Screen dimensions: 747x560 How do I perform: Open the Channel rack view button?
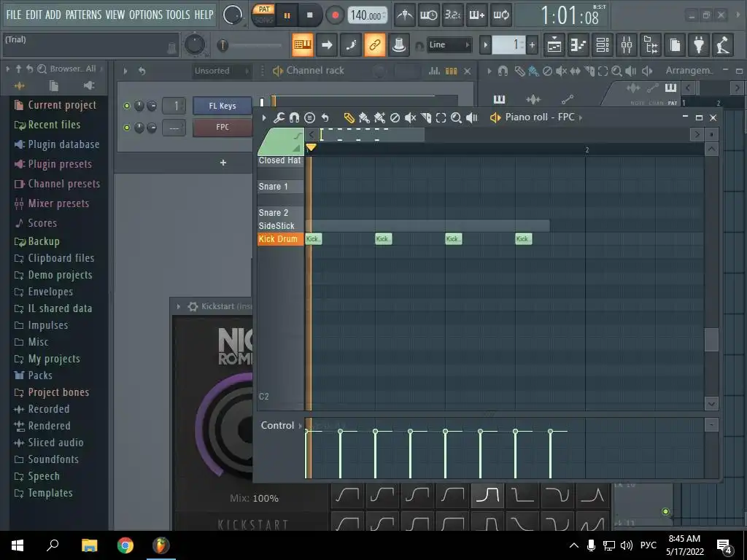click(x=603, y=44)
